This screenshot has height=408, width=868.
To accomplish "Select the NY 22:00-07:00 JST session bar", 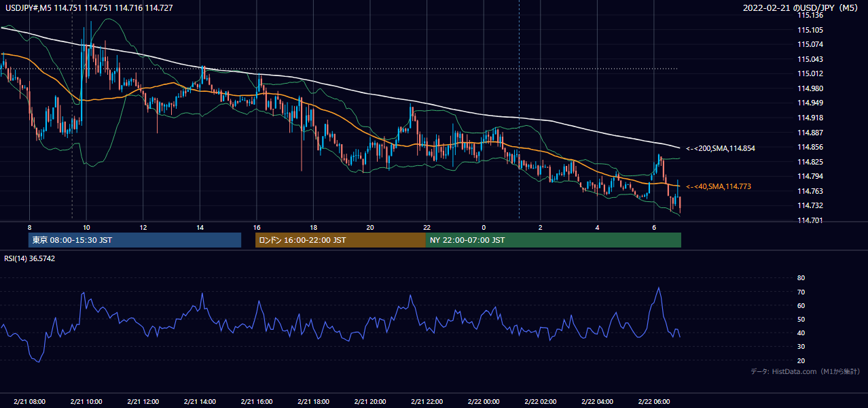I will pos(554,240).
